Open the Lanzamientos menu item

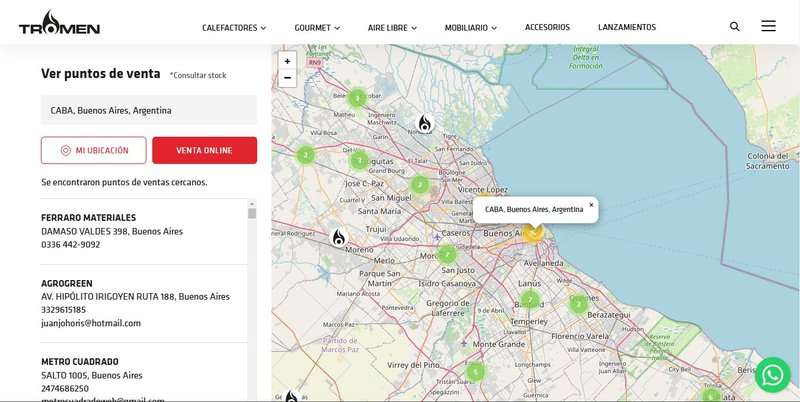pyautogui.click(x=627, y=27)
